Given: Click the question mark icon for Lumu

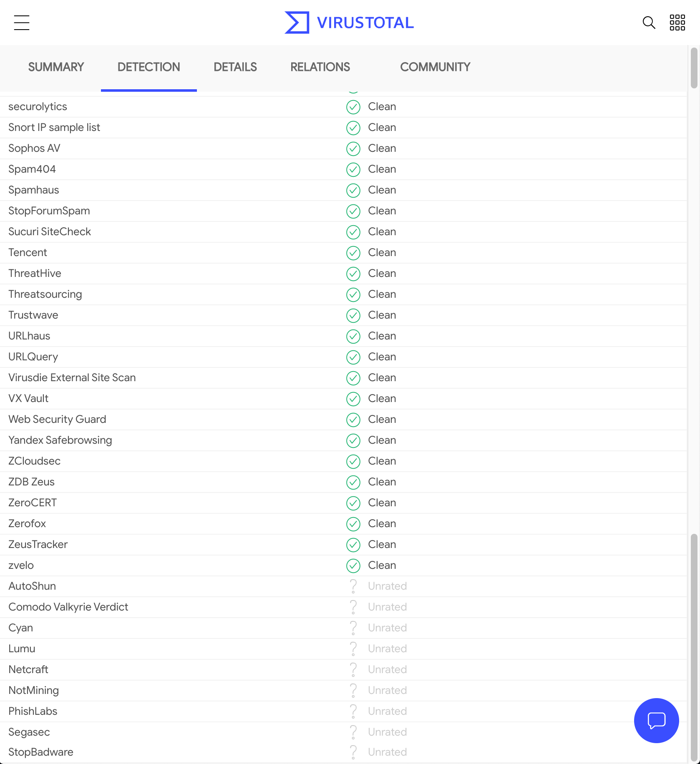Looking at the screenshot, I should [353, 649].
